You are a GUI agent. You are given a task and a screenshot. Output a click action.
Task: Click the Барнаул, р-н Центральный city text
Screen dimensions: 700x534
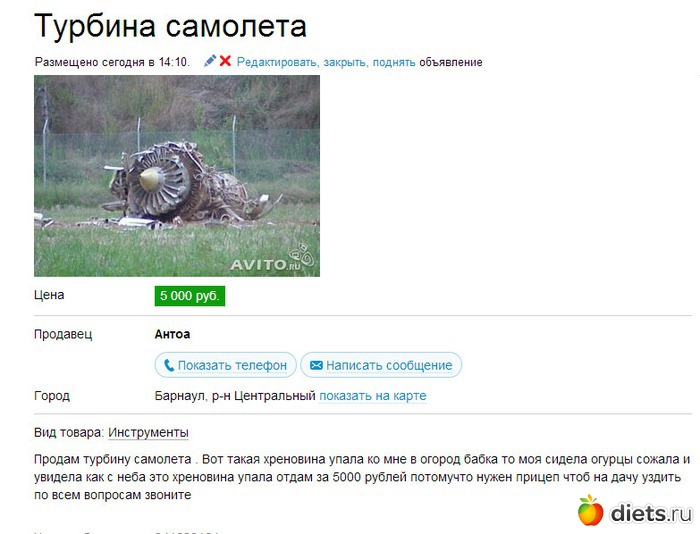point(235,396)
